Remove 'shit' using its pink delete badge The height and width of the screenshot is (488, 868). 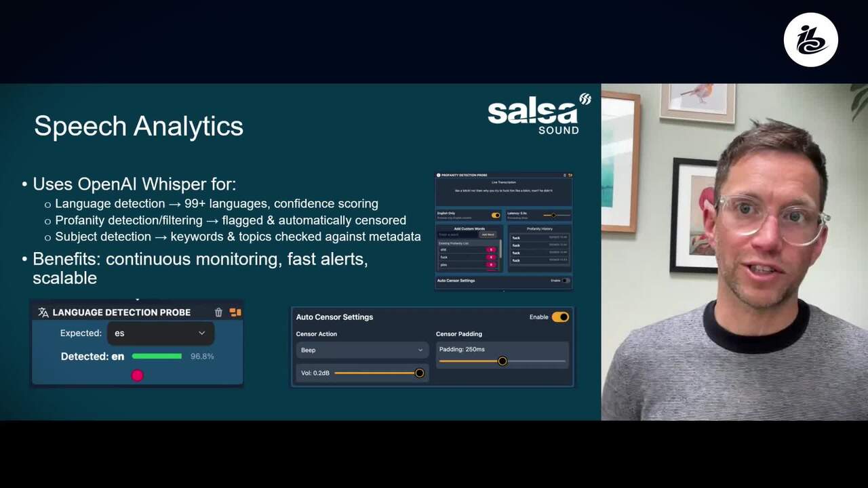491,249
